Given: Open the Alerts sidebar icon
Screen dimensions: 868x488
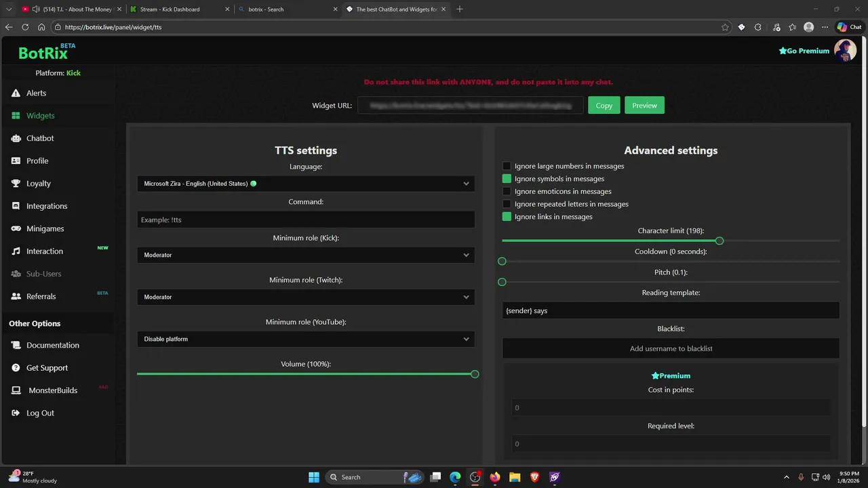Looking at the screenshot, I should pyautogui.click(x=16, y=93).
